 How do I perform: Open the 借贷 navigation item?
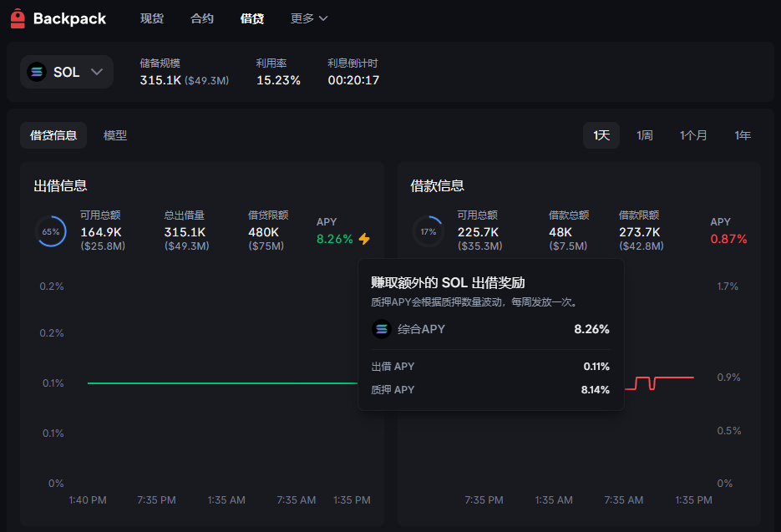251,18
